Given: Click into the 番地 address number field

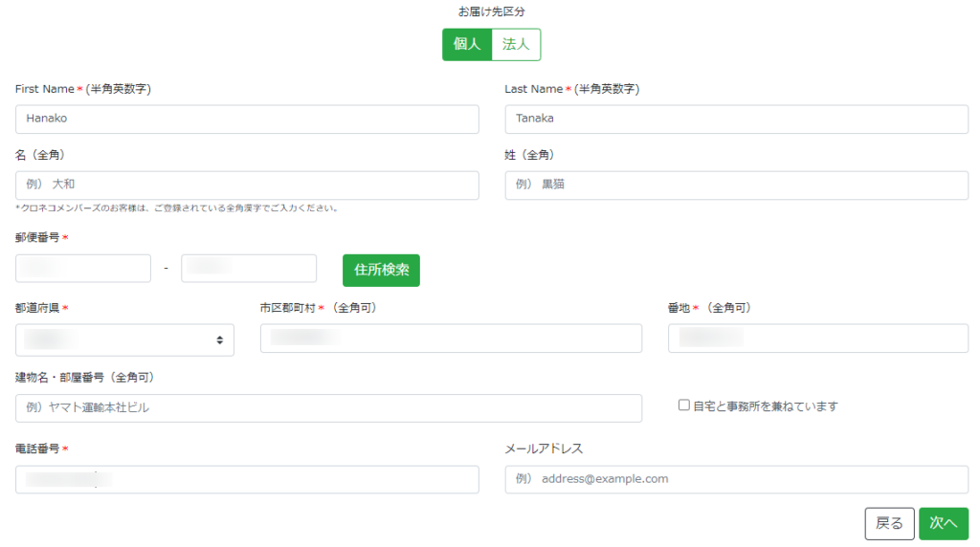Looking at the screenshot, I should (x=817, y=339).
